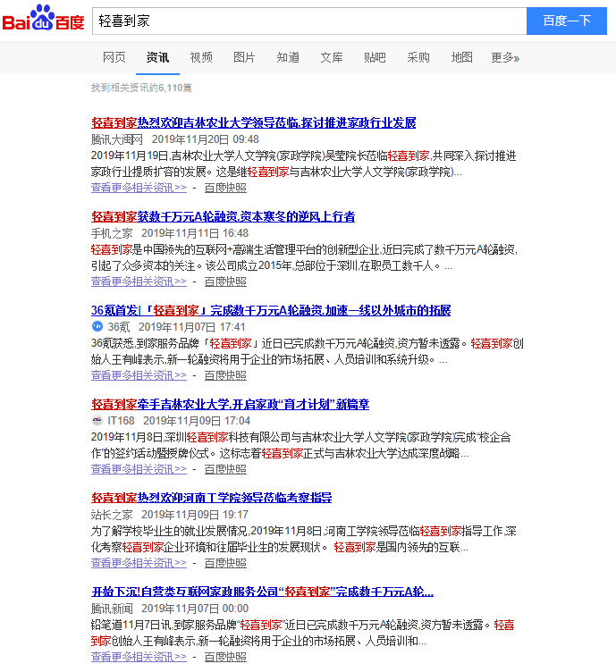
Task: Expand the 更多» menu
Action: 505,57
